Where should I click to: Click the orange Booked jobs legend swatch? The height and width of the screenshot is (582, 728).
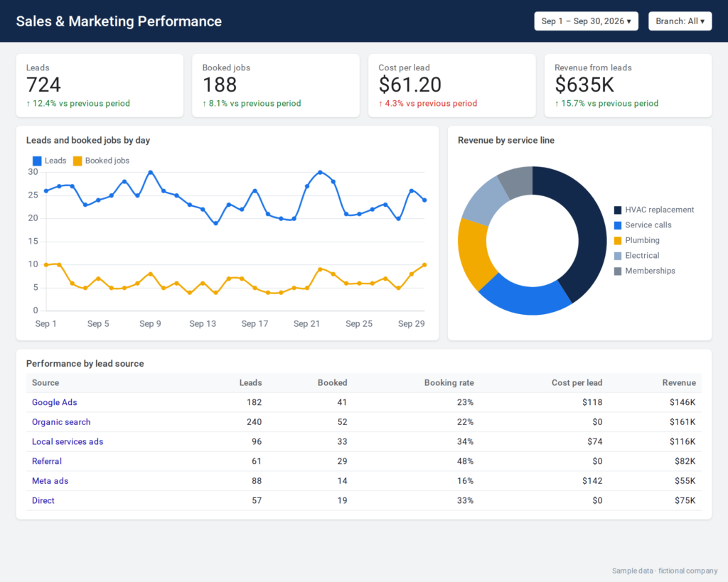click(77, 161)
